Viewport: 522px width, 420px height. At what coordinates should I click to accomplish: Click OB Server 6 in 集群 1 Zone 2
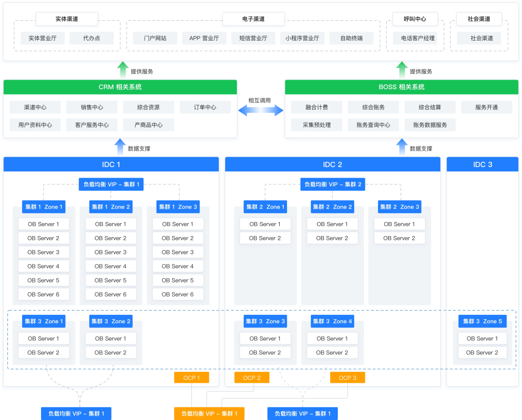click(x=111, y=294)
